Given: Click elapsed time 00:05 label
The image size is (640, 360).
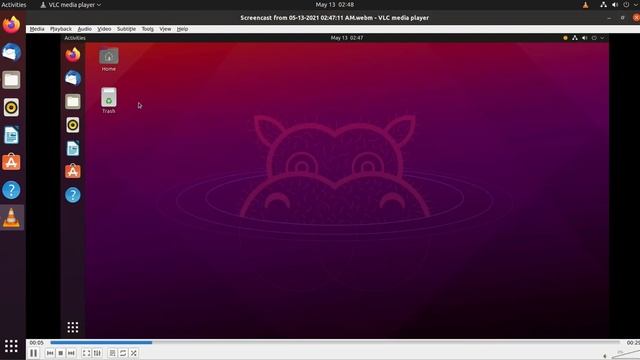Looking at the screenshot, I should click(x=36, y=342).
